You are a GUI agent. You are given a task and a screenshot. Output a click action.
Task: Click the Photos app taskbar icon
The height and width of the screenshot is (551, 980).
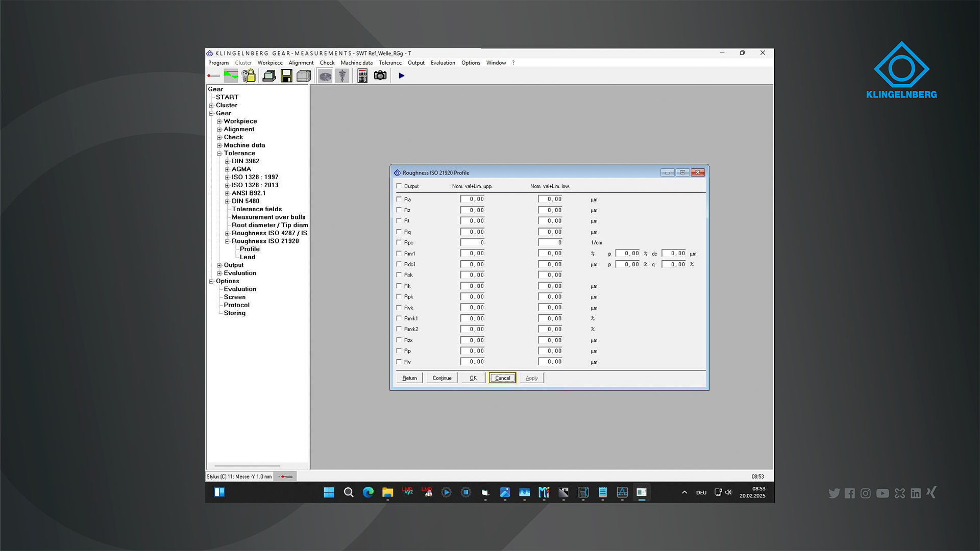(505, 492)
